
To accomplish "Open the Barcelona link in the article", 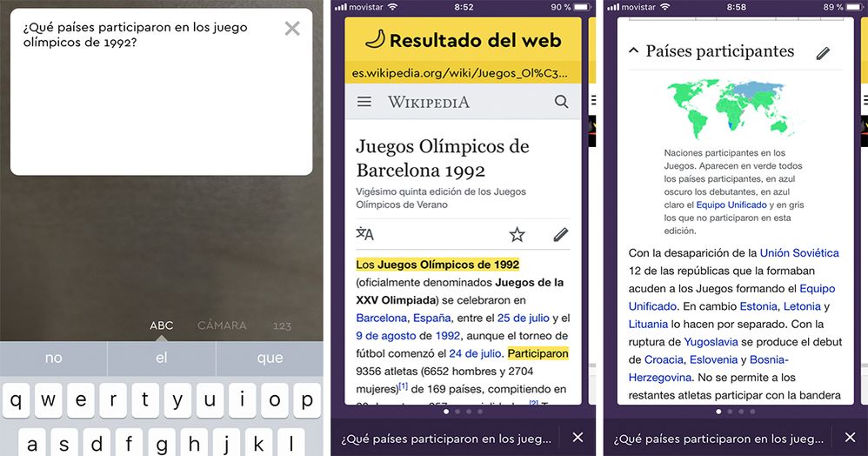I will pos(381,318).
